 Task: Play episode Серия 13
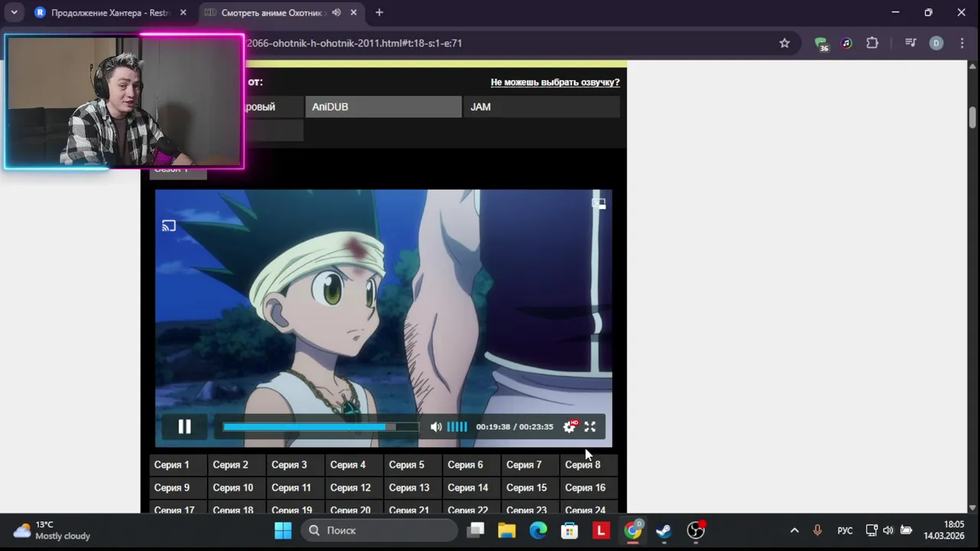click(413, 487)
